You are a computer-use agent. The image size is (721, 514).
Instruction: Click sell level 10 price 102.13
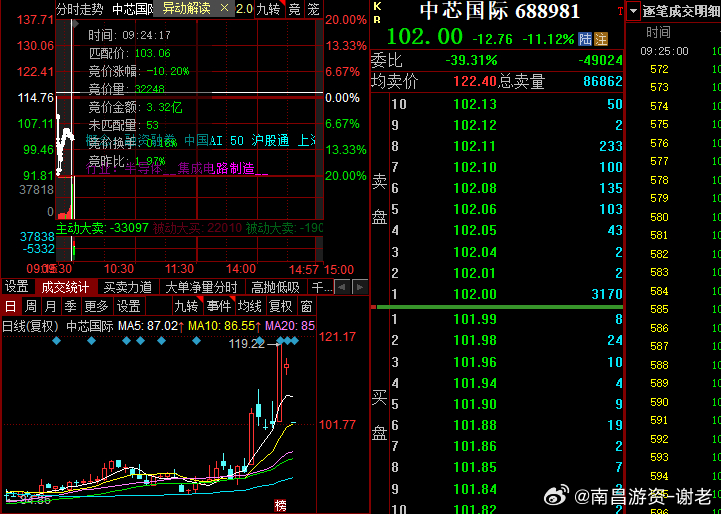[x=475, y=104]
